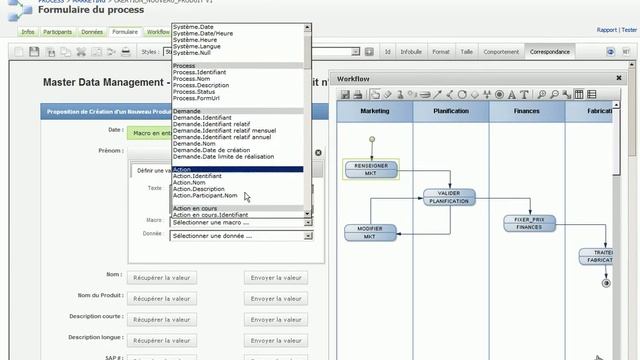Viewport: 640px width, 360px height.
Task: Click the new form icon in toolbar
Action: [19, 52]
